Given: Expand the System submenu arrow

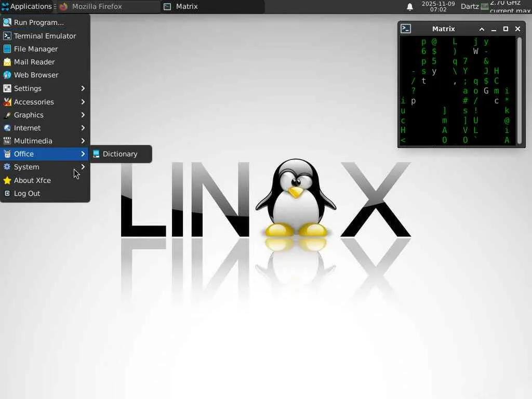Looking at the screenshot, I should (83, 167).
